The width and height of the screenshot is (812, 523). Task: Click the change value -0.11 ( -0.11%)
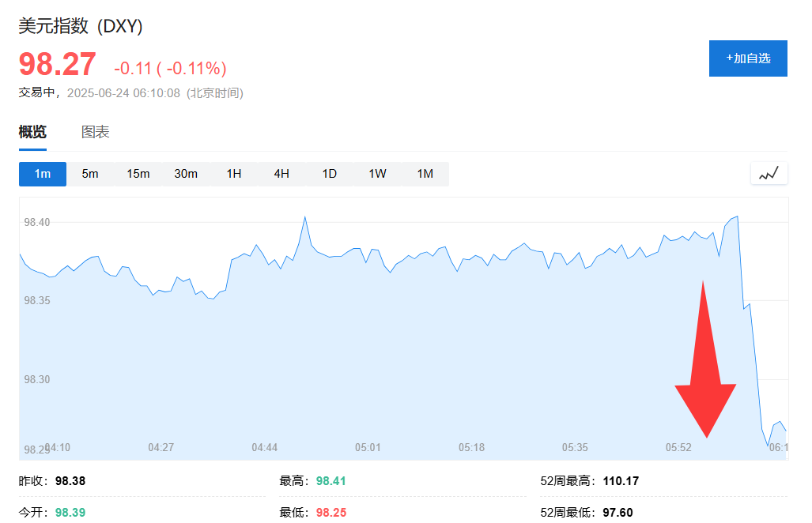[x=170, y=68]
